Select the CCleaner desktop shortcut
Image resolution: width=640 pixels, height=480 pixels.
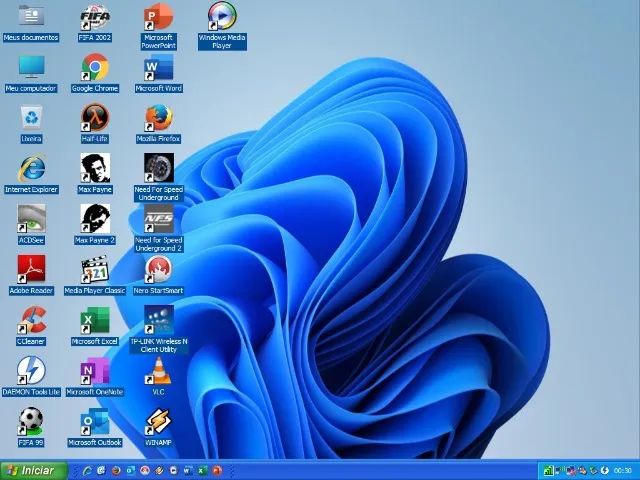[31, 327]
